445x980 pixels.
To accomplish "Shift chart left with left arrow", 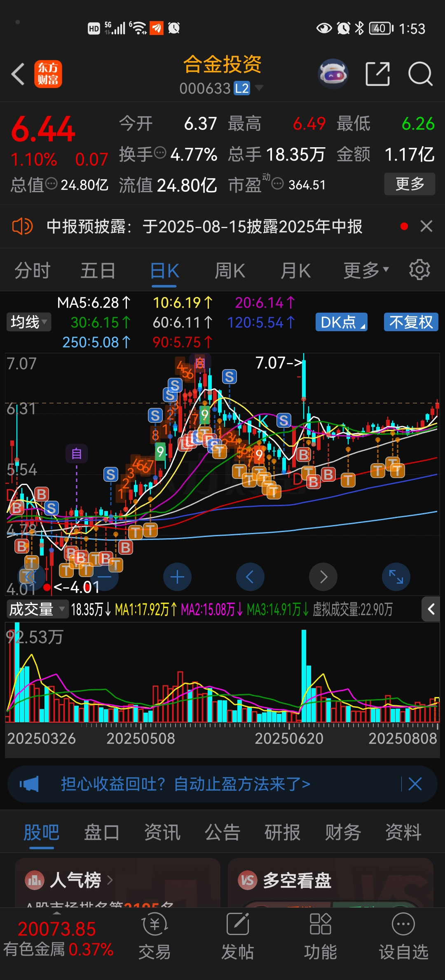I will click(x=250, y=577).
